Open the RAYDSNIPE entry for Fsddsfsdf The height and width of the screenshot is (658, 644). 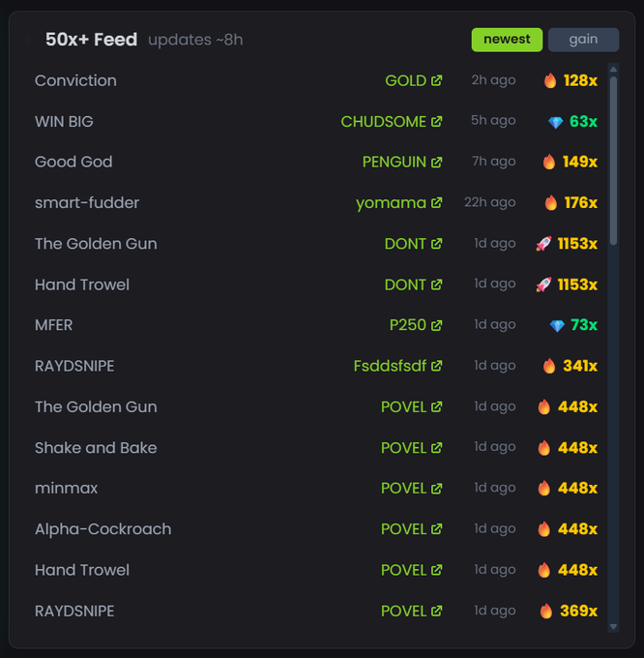tap(74, 366)
